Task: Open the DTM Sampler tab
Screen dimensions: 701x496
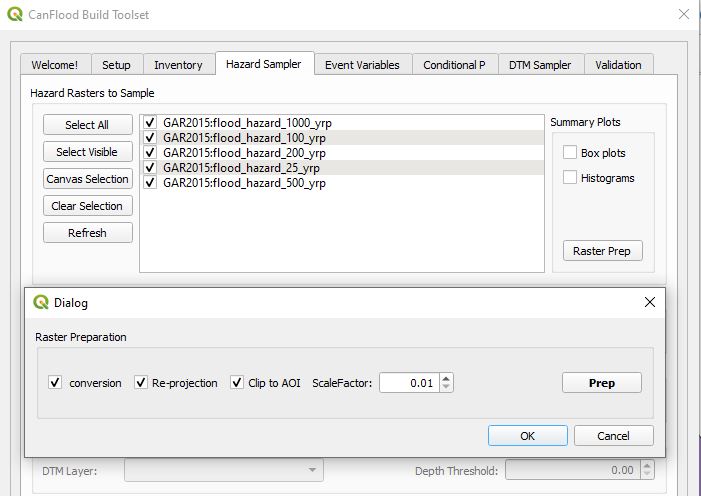Action: [x=540, y=65]
